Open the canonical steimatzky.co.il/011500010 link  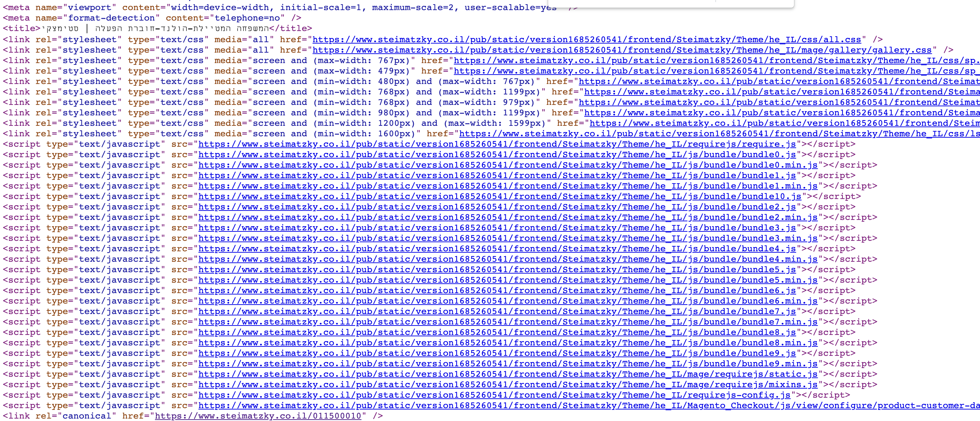[x=258, y=416]
